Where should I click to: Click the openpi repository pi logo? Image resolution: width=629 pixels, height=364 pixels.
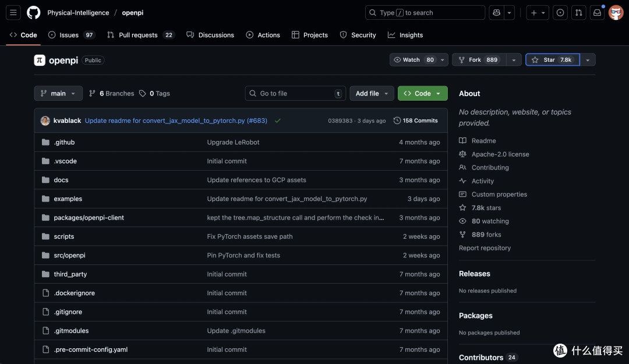40,60
